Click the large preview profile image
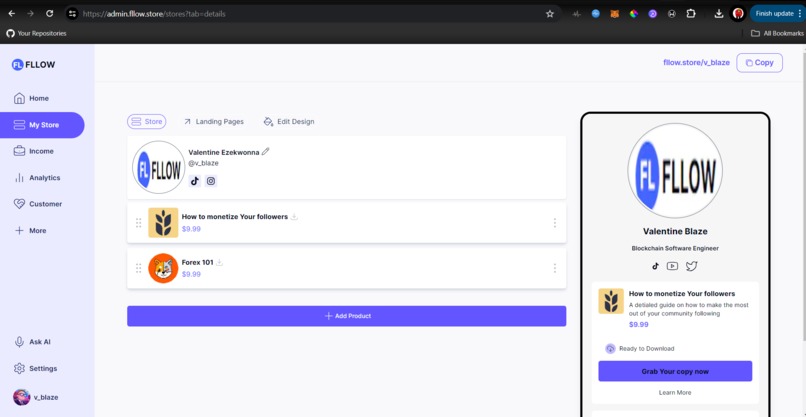 [x=675, y=171]
